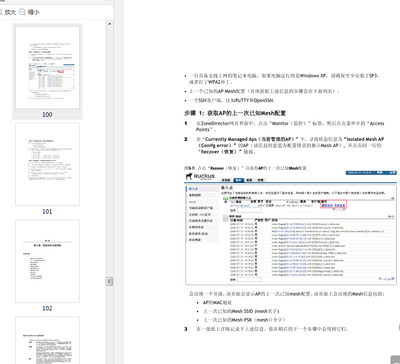The image size is (400, 364).
Task: Click the thumbnail panel scroll-up arrow
Action: [x=109, y=24]
